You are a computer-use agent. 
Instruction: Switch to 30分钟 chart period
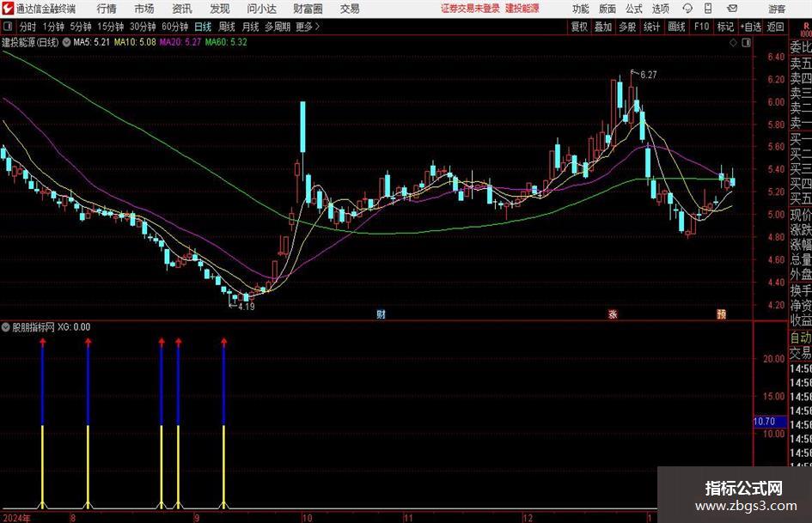143,27
